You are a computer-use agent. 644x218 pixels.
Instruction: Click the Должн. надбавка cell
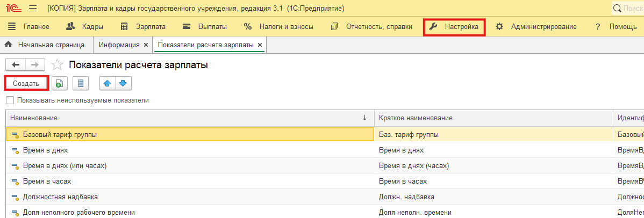[x=493, y=197]
